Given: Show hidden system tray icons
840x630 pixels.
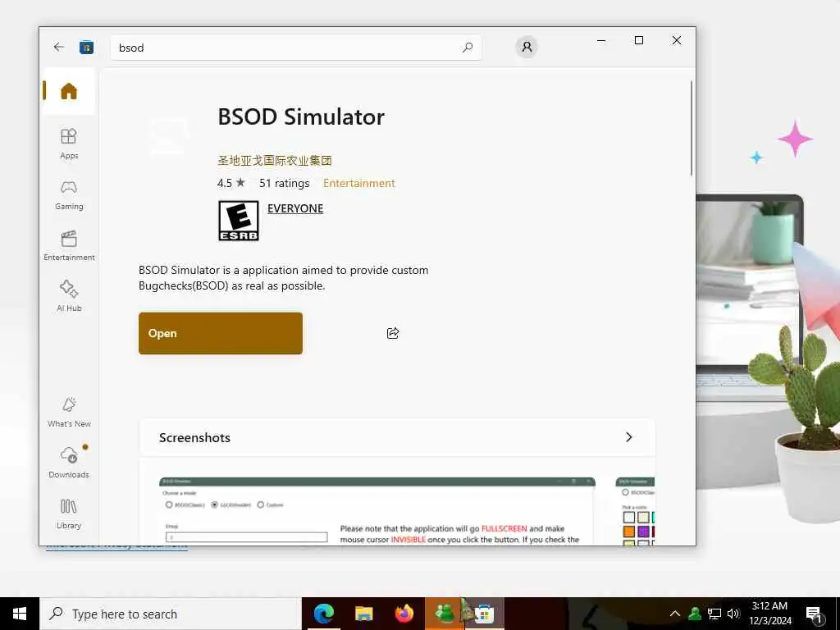Looking at the screenshot, I should coord(675,614).
